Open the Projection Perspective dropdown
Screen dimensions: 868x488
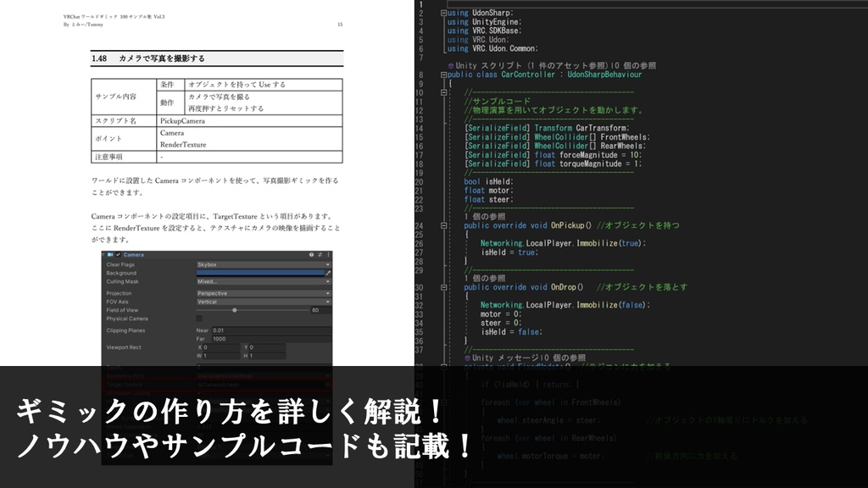263,293
